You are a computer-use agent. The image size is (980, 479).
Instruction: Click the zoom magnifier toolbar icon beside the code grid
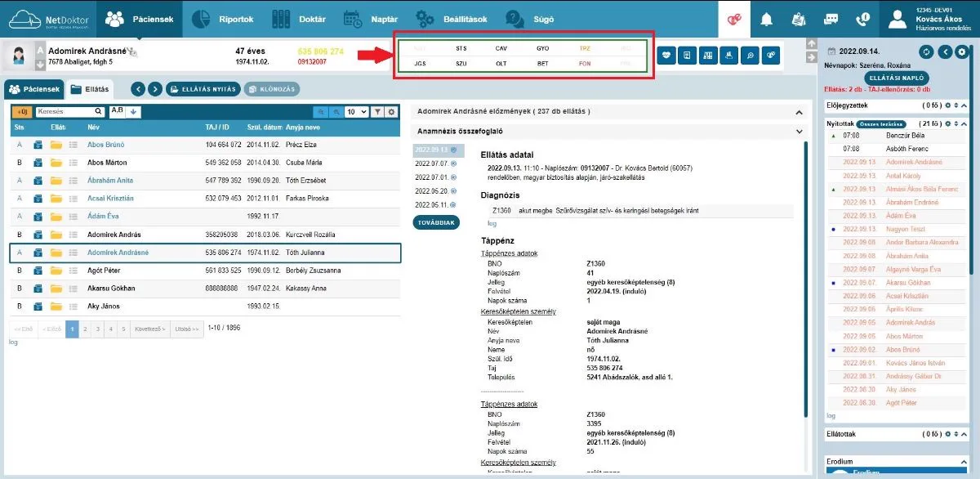click(x=750, y=55)
